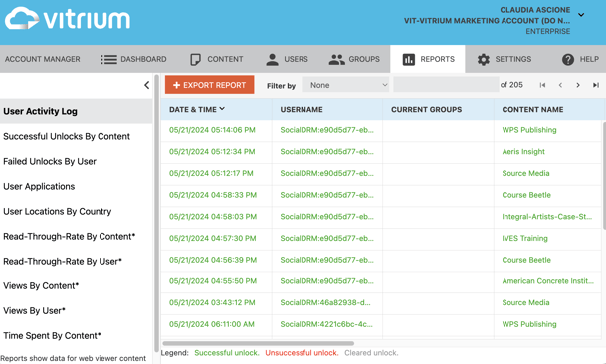Collapse the reports sidebar panel
Viewport: 606px width, 364px height.
pyautogui.click(x=146, y=85)
